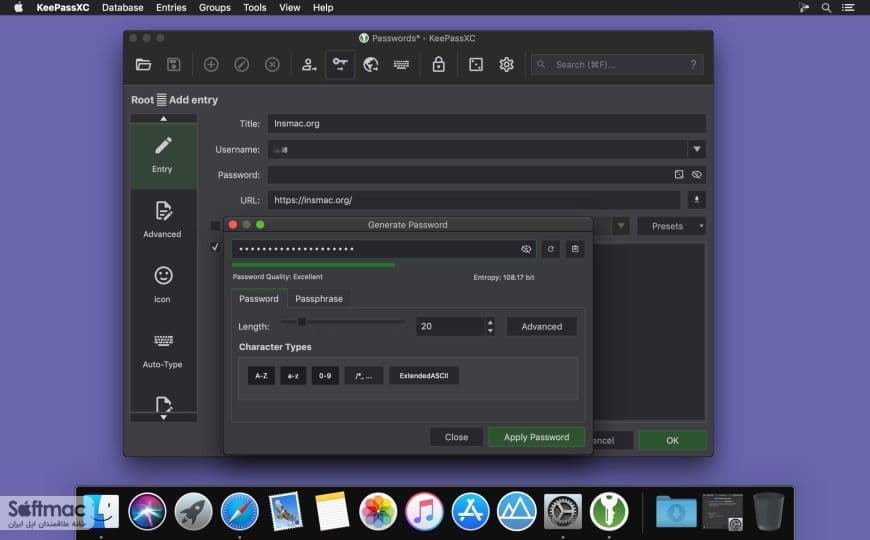Open password generator dice toolbar icon

[x=476, y=64]
